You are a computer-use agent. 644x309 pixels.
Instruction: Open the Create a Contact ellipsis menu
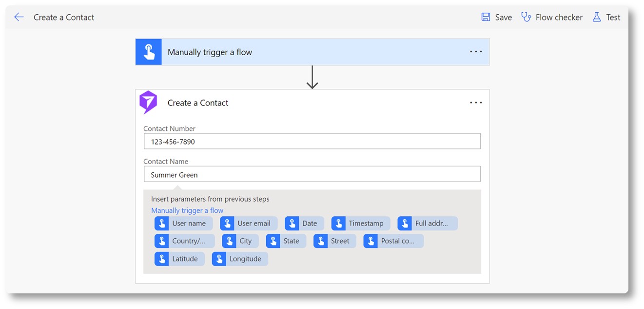[x=476, y=103]
